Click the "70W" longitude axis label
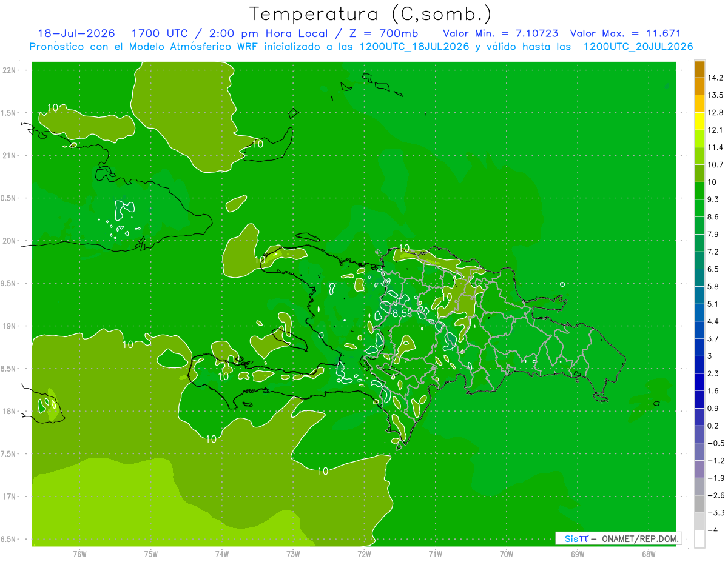728x562 pixels. pos(507,554)
